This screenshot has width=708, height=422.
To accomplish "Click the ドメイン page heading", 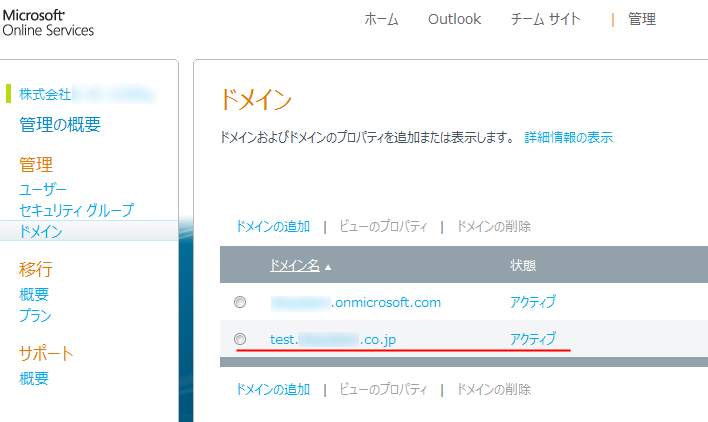I will (x=256, y=99).
